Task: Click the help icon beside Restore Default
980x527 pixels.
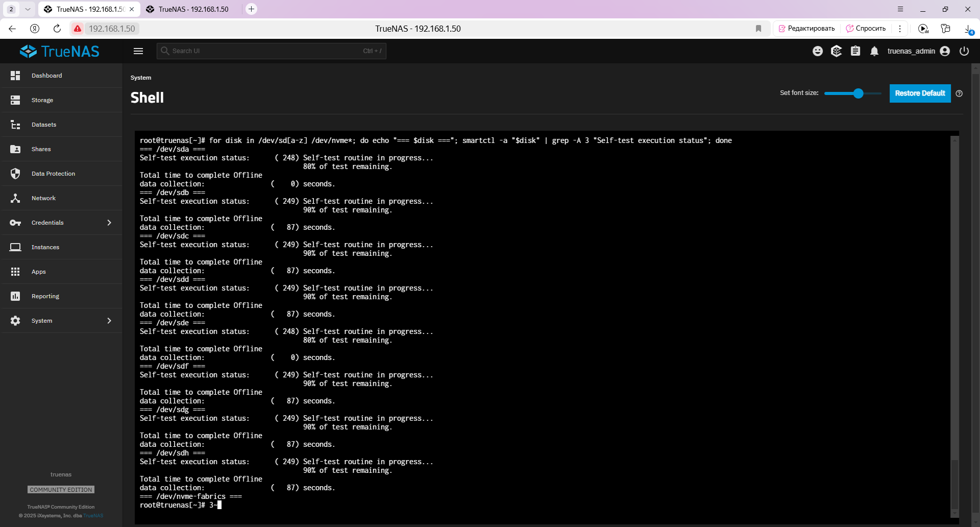Action: tap(959, 93)
